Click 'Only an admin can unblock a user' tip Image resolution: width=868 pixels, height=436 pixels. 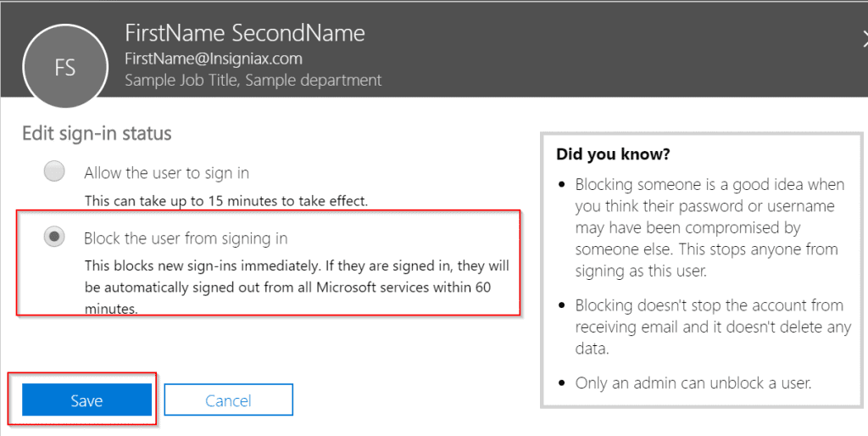click(693, 383)
